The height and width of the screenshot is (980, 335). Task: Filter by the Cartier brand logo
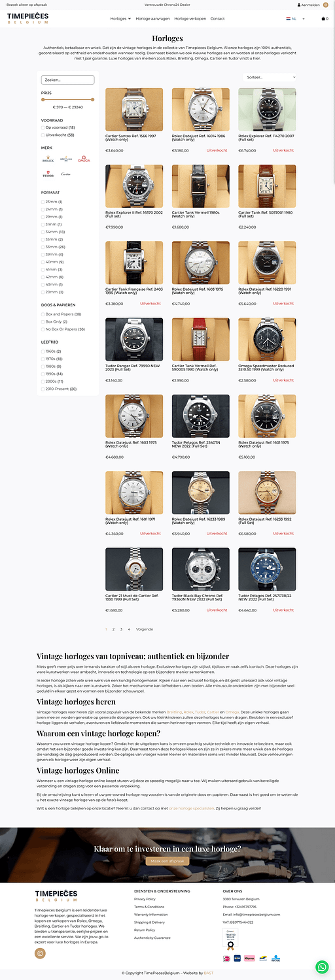66,174
